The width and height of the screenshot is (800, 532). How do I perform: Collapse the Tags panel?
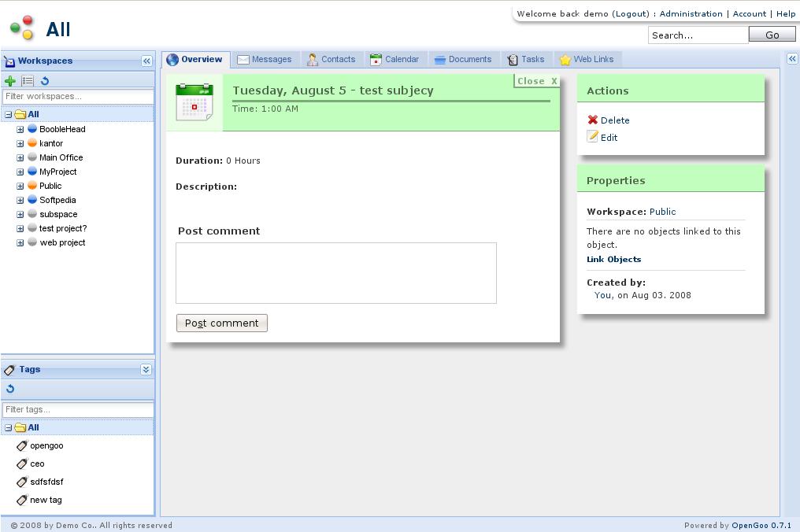146,369
